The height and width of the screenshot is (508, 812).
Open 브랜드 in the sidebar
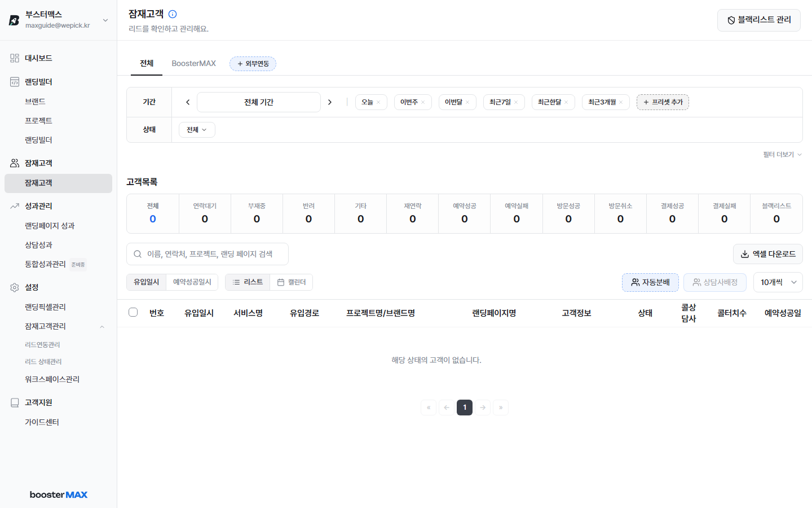click(35, 102)
